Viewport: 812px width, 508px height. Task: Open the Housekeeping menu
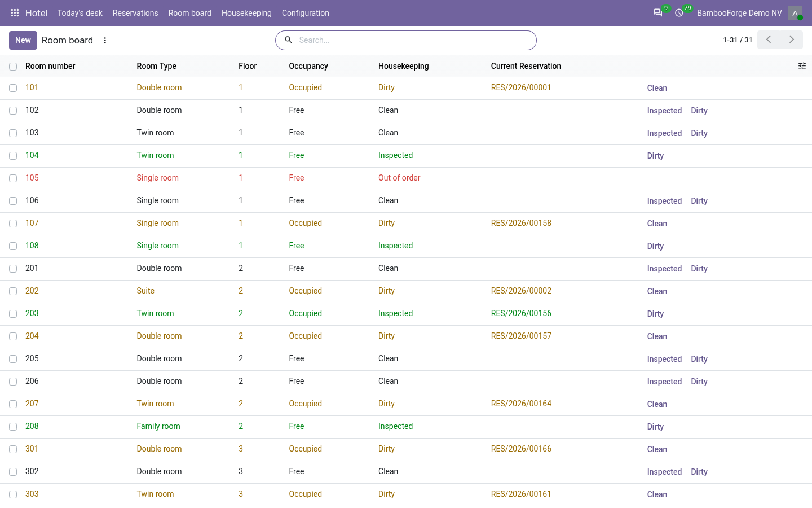tap(246, 13)
